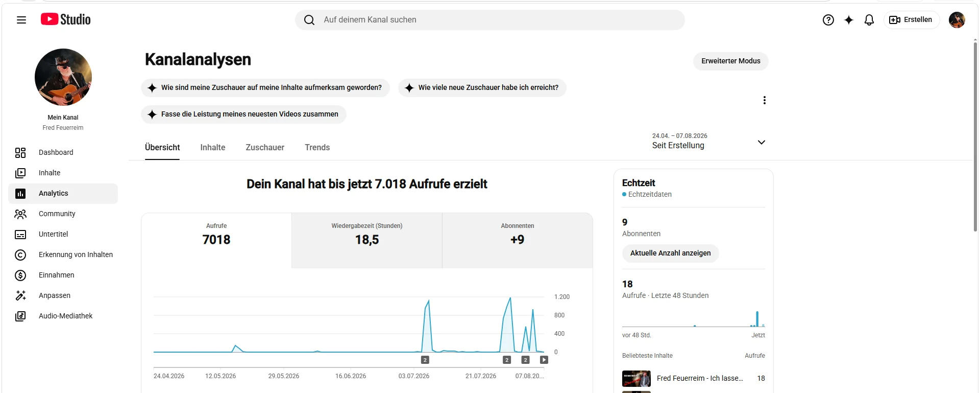Click the suggestion about how viewers found content
980x393 pixels.
click(x=265, y=88)
